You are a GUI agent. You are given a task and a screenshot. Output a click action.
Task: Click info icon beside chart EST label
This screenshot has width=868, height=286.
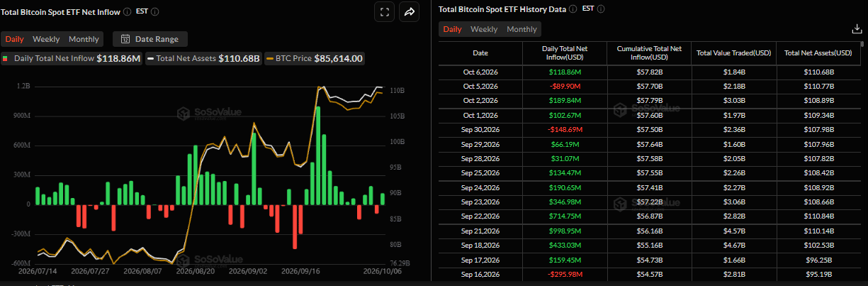pyautogui.click(x=155, y=12)
